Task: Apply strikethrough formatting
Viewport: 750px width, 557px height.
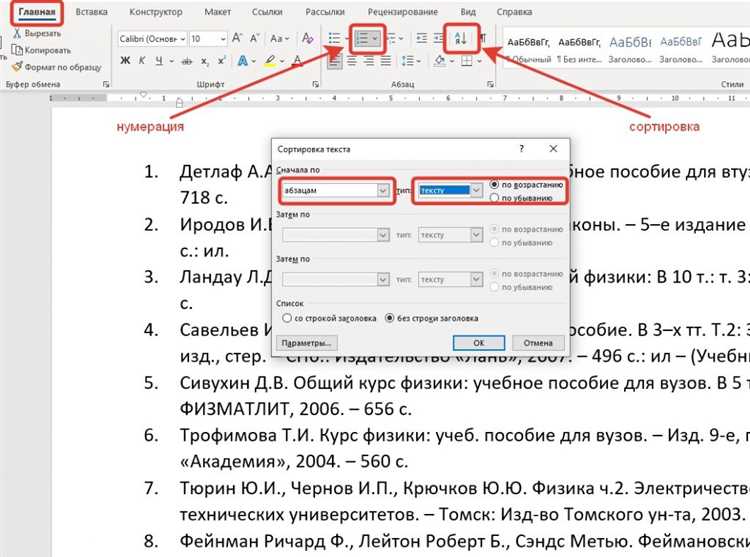Action: pyautogui.click(x=187, y=61)
